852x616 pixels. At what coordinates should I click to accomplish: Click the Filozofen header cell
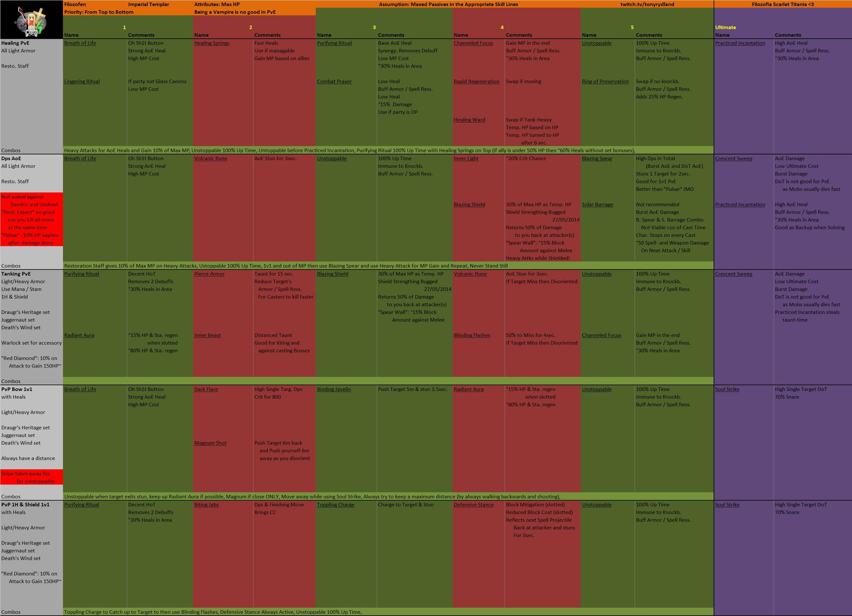click(75, 4)
